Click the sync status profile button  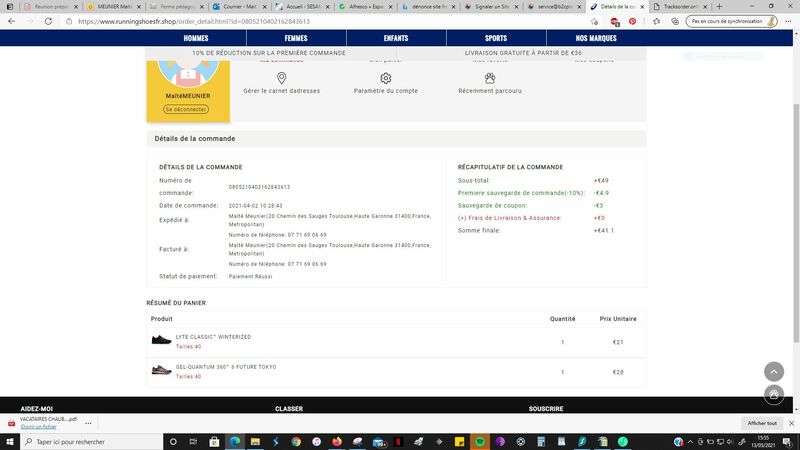point(731,21)
